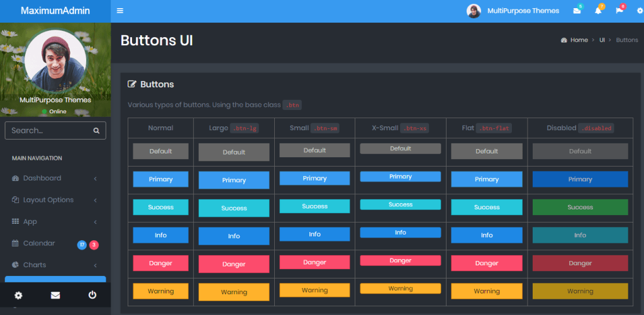The height and width of the screenshot is (315, 644).
Task: Click the Small Default button
Action: point(314,150)
